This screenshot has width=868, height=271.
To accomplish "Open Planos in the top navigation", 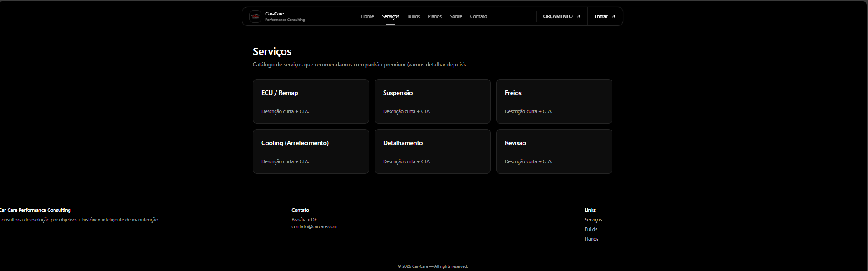I will (x=434, y=16).
